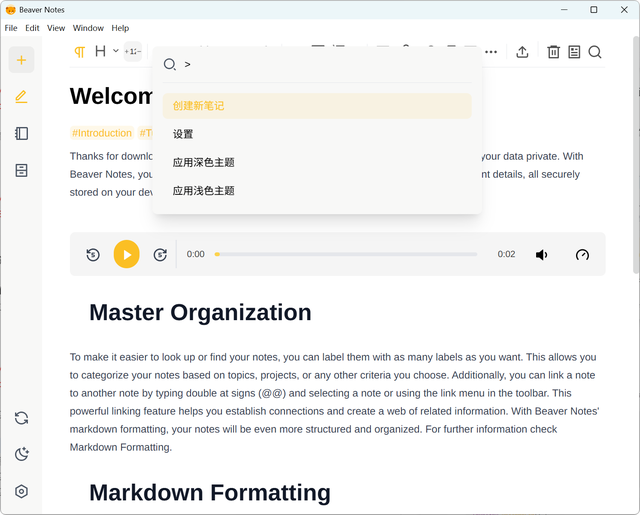The image size is (640, 515).
Task: Click the vertical scrollbar thumb
Action: [x=636, y=155]
